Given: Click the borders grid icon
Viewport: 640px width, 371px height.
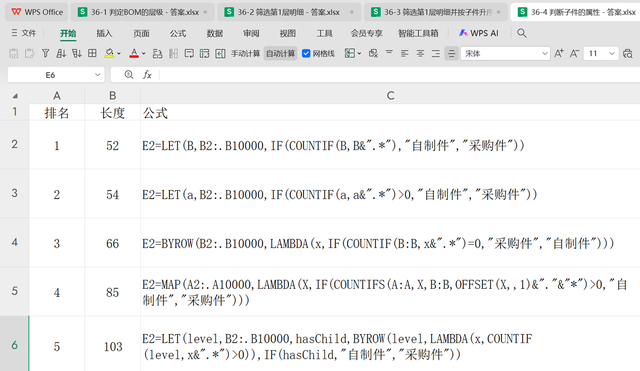Looking at the screenshot, I should 92,53.
